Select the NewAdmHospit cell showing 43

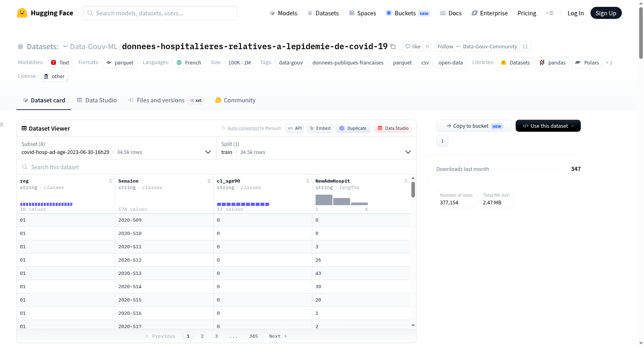[x=361, y=273]
